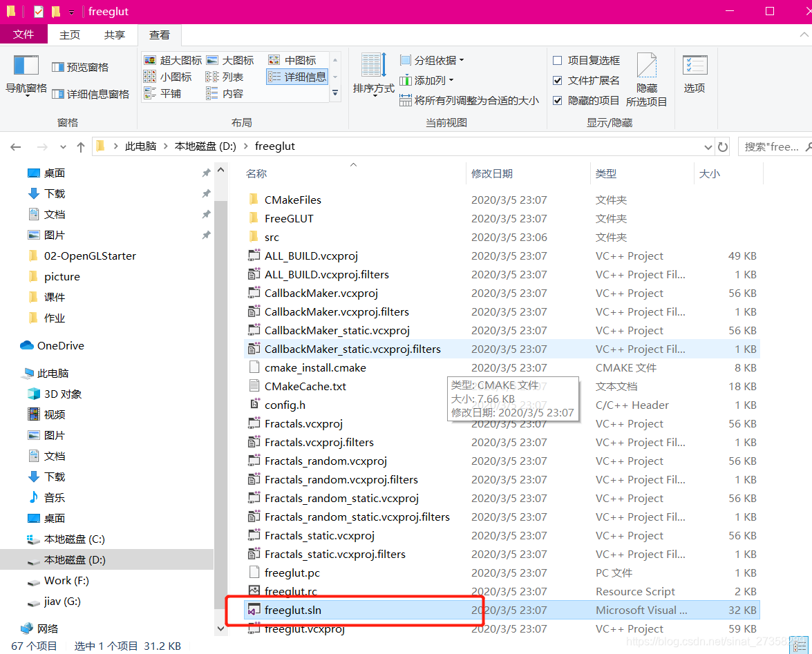Expand breadcrumb arrow after This PC
This screenshot has width=812, height=654.
click(165, 146)
